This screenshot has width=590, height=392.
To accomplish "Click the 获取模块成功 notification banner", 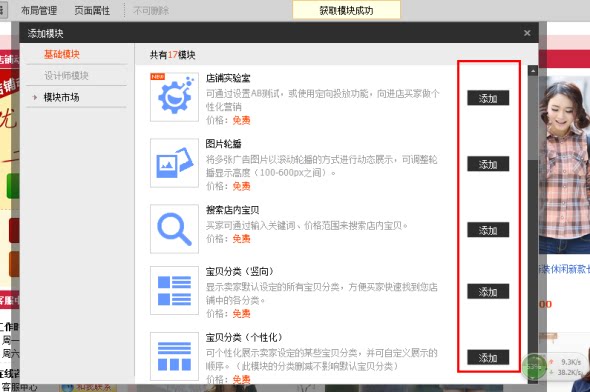I will coord(347,10).
